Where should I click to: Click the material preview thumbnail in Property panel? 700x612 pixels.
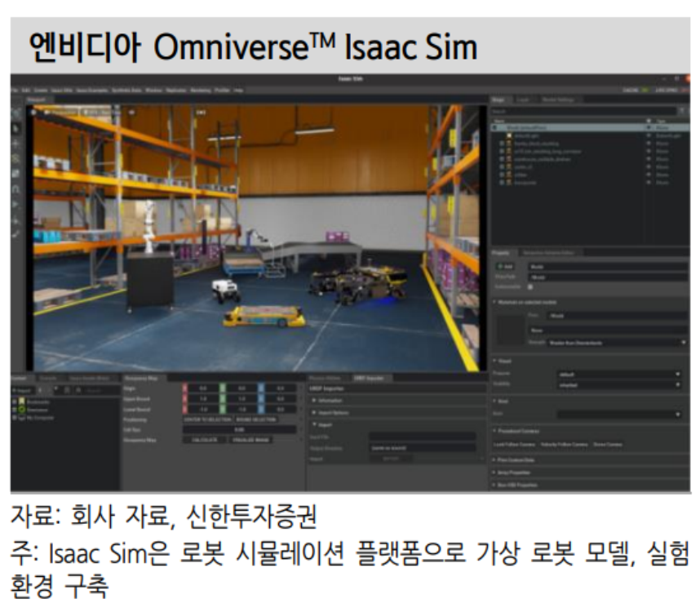[511, 330]
